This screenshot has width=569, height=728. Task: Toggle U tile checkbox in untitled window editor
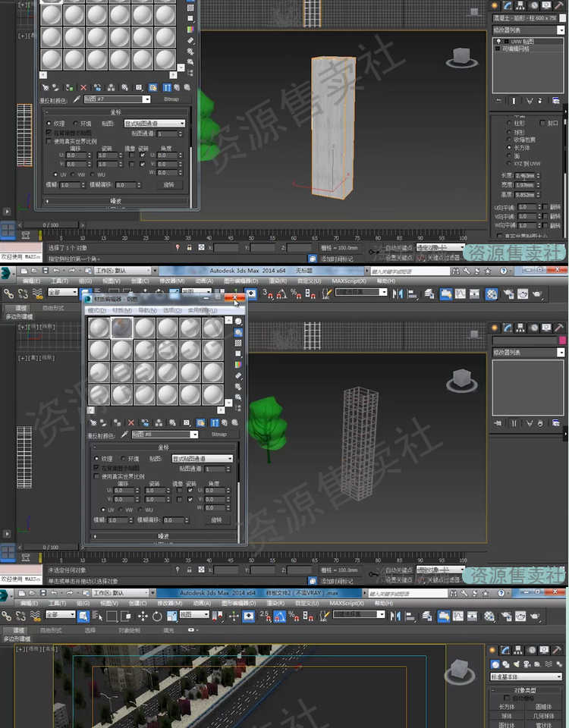tap(190, 491)
